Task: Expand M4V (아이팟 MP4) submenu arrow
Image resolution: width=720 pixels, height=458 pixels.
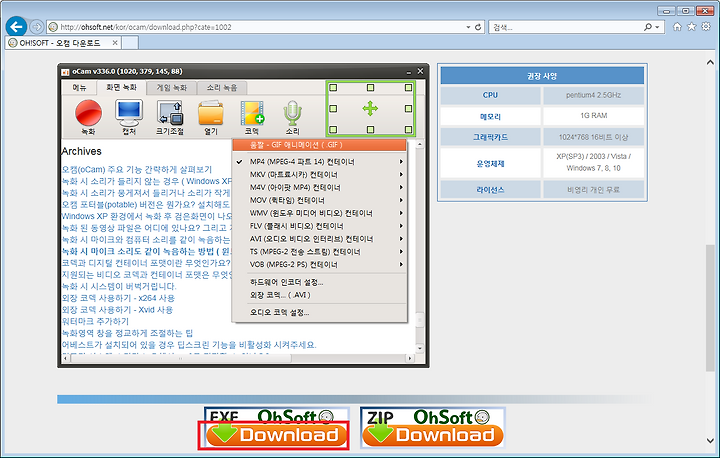Action: point(401,187)
